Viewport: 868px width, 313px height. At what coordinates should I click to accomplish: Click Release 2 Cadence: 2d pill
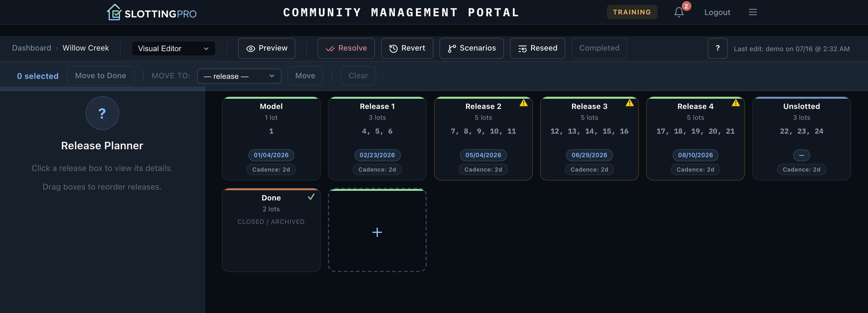pyautogui.click(x=483, y=170)
